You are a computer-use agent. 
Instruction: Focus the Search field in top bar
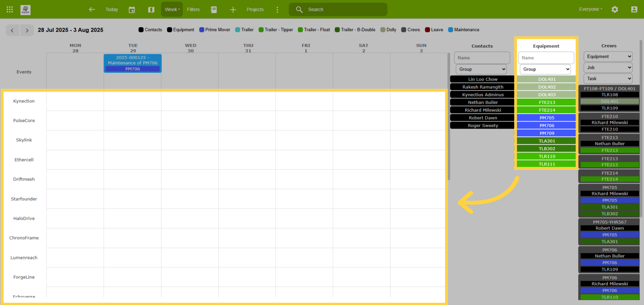click(338, 9)
